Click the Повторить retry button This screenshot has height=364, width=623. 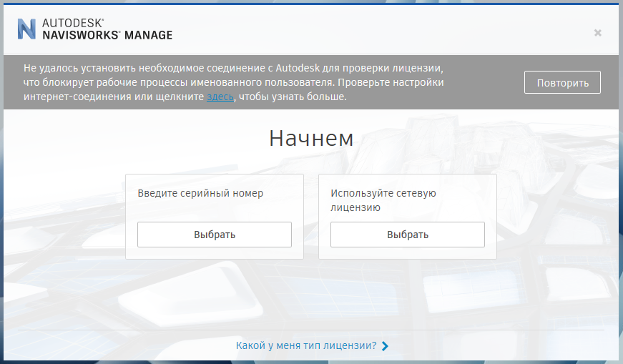(562, 83)
